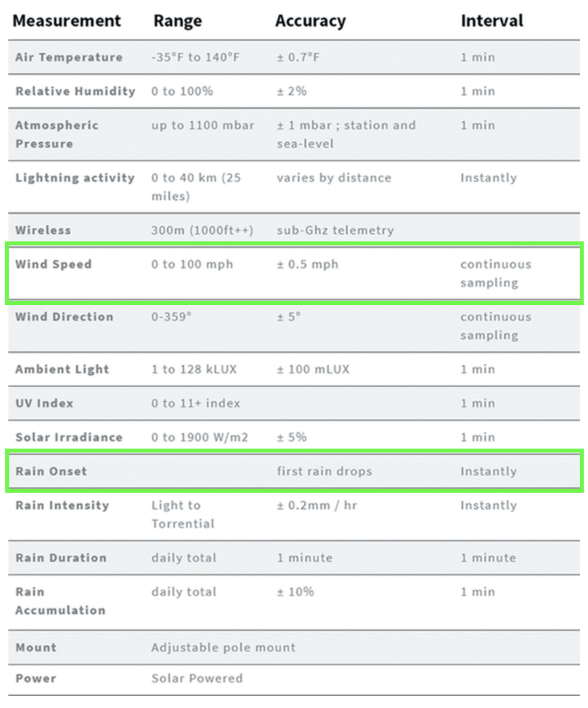Click the Rain Duration label
Image resolution: width=588 pixels, height=708 pixels.
coord(60,557)
